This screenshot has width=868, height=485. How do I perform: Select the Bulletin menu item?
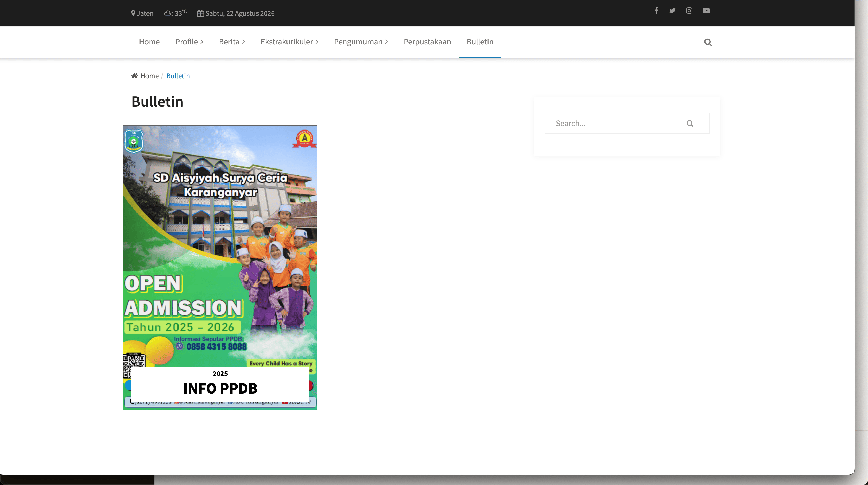pos(480,41)
